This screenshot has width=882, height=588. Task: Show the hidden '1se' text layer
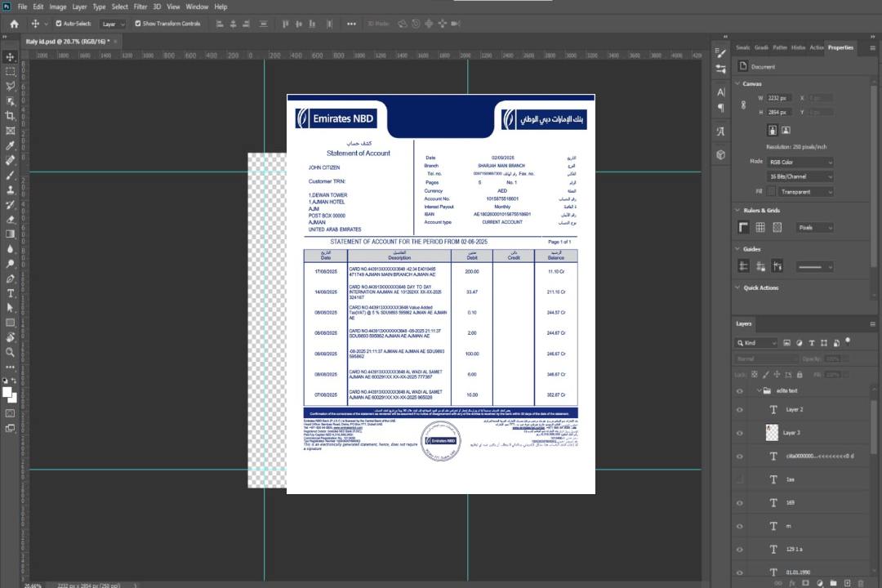[740, 479]
